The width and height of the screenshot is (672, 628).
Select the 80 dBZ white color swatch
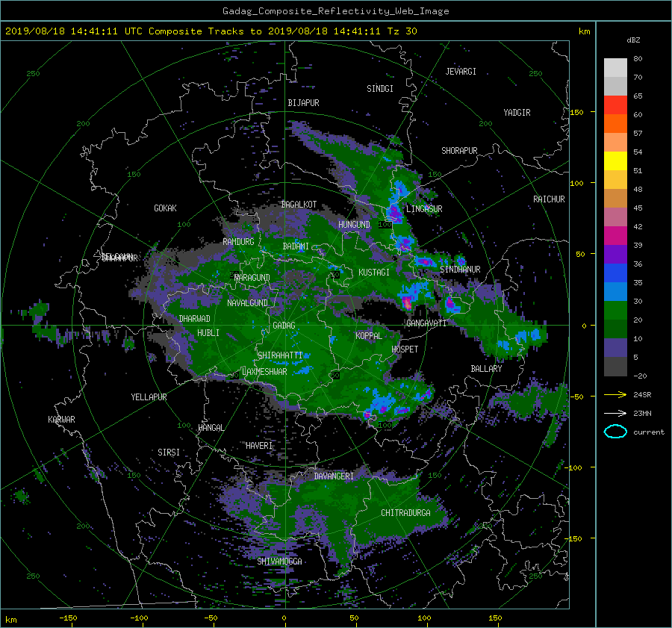615,67
